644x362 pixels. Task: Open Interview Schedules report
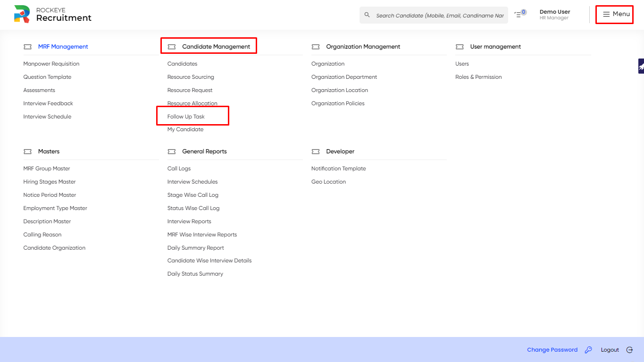click(192, 182)
